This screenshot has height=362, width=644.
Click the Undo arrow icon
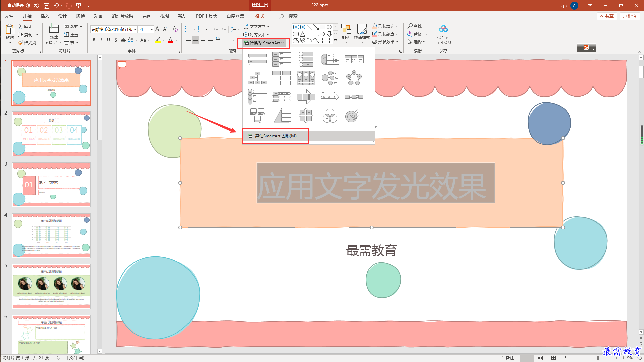56,6
